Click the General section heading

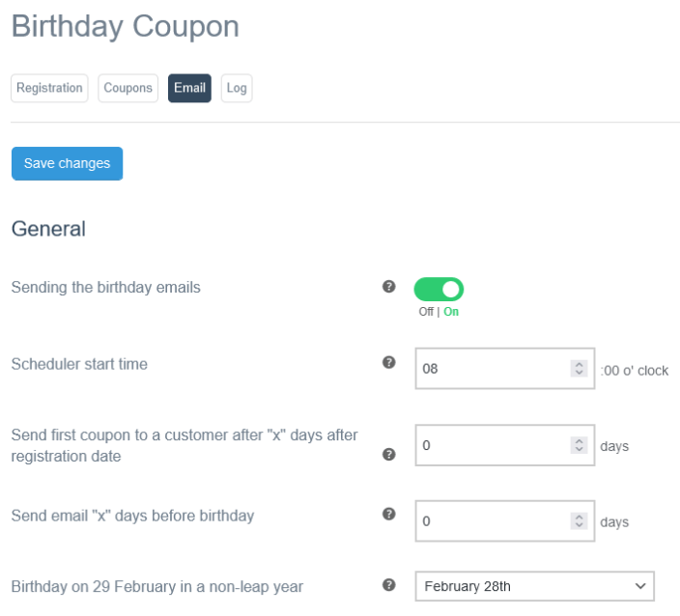pos(48,229)
